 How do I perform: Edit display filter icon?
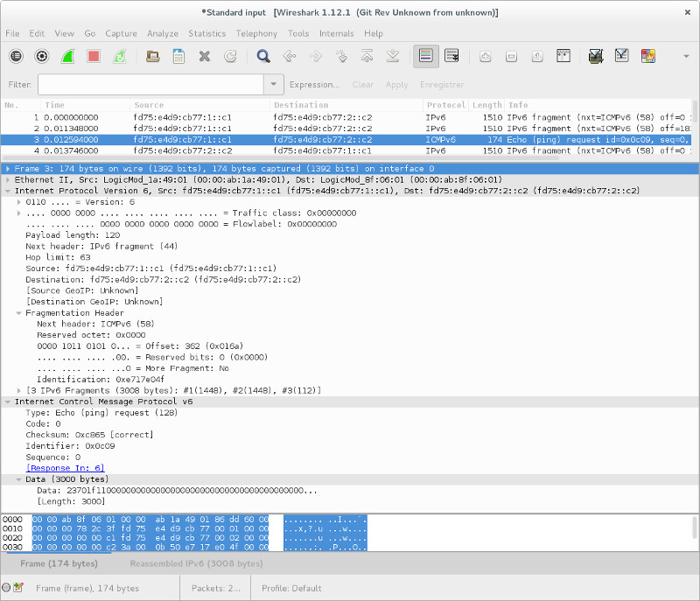click(622, 56)
